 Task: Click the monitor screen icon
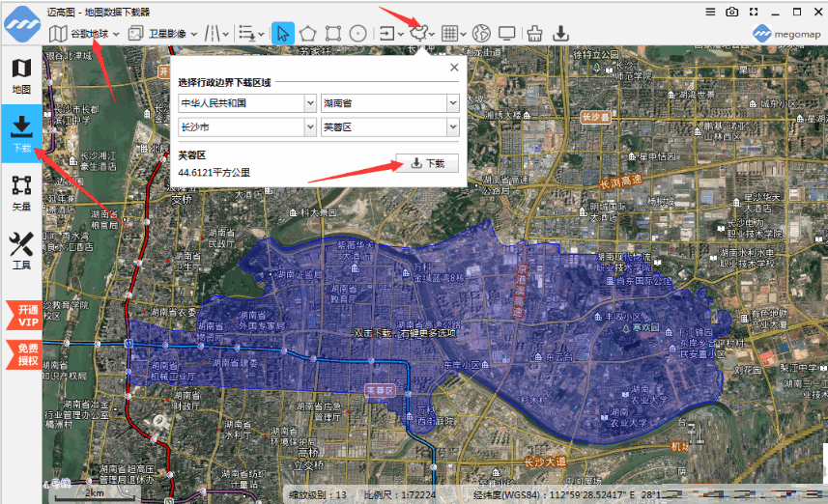[x=507, y=33]
